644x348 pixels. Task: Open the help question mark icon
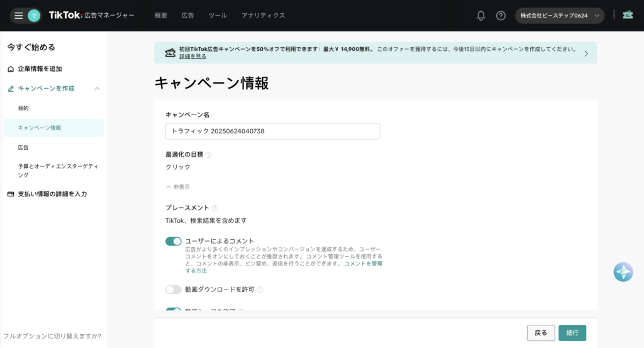[501, 16]
